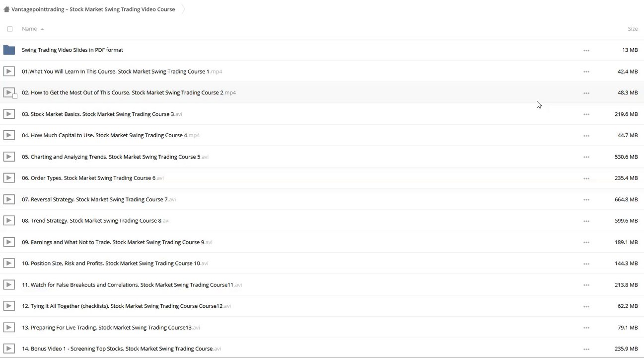Open more options for 10. Position Size, Risk
This screenshot has width=644, height=358.
click(586, 264)
